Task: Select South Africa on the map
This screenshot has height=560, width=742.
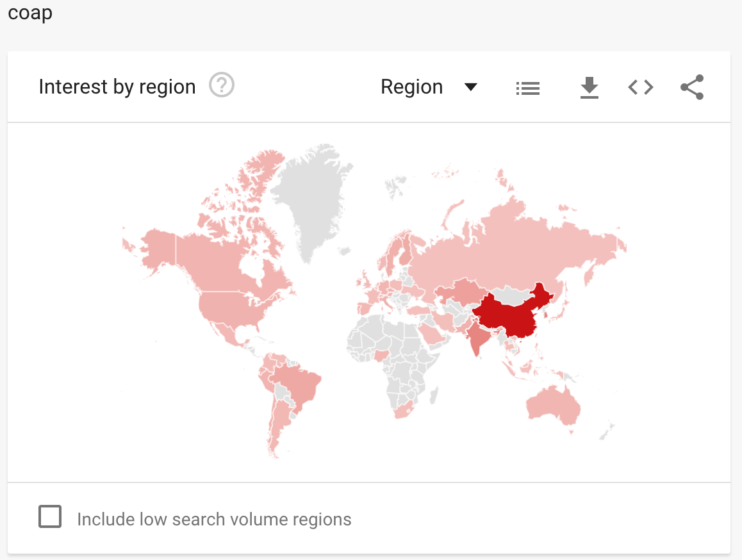Action: (x=403, y=410)
